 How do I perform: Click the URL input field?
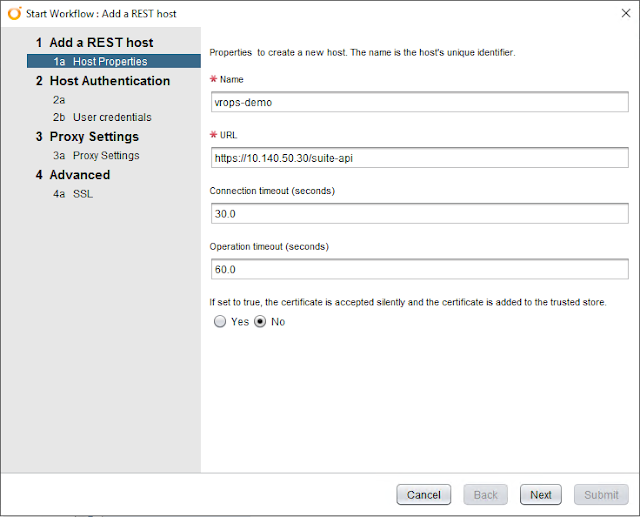418,157
